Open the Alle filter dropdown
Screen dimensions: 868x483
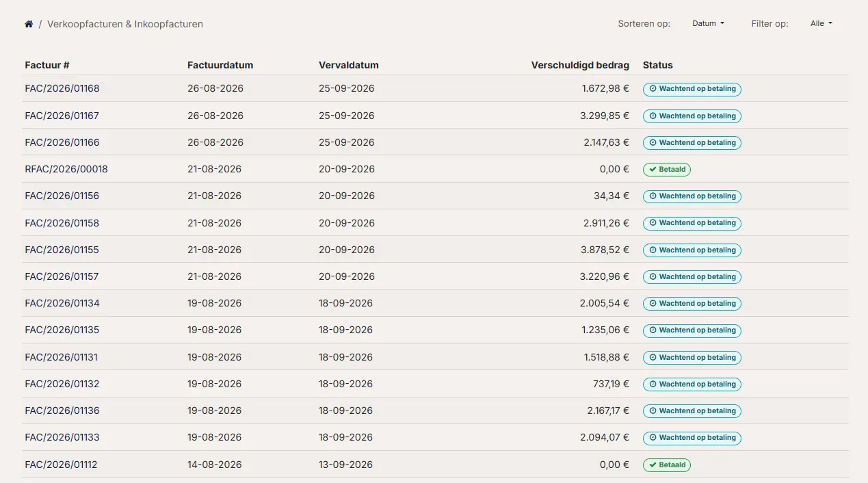point(821,23)
